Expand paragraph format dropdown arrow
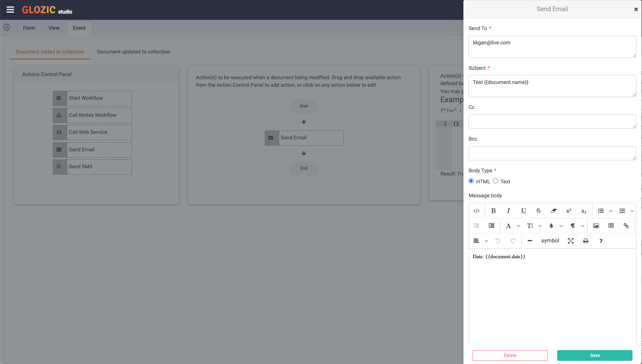 point(583,226)
